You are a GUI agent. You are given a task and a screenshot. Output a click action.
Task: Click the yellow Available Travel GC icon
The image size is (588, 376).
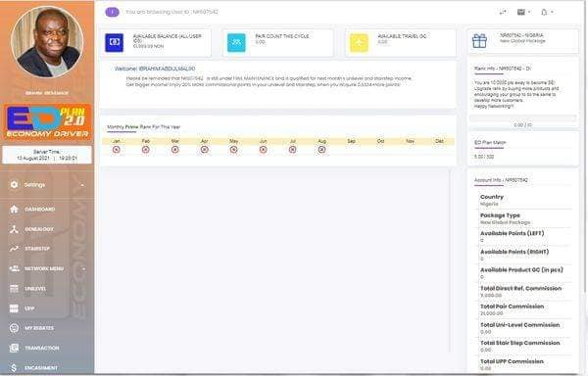click(359, 43)
